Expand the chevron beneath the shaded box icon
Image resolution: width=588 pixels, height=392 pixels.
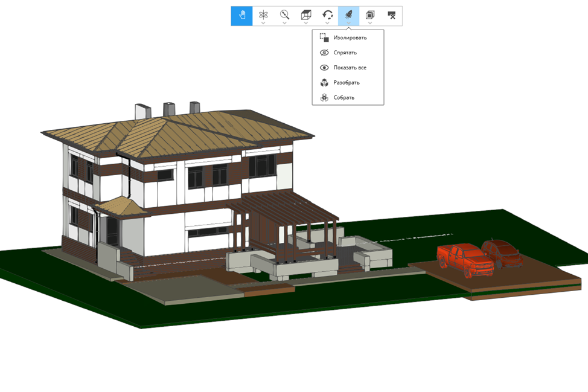point(370,23)
